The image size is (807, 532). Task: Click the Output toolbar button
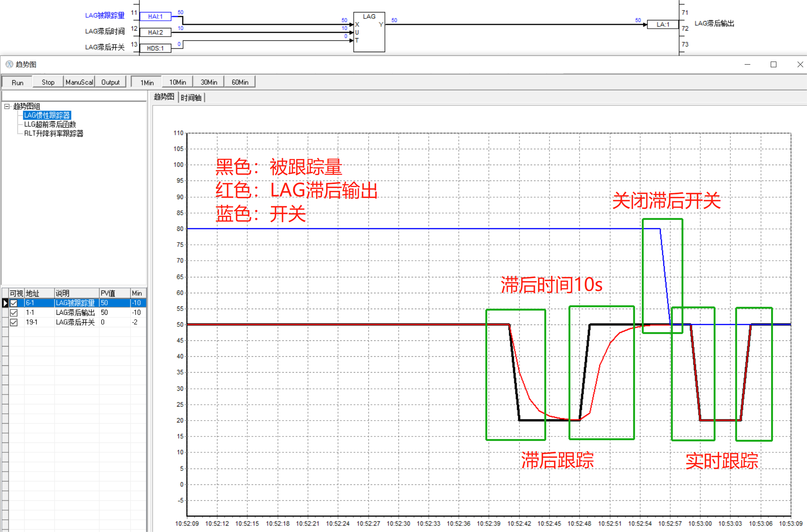[x=110, y=82]
